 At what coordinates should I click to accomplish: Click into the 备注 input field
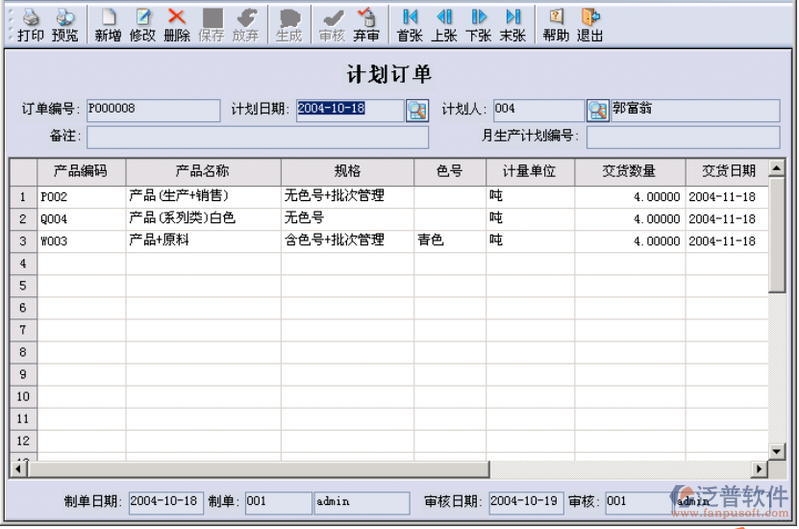(x=257, y=136)
